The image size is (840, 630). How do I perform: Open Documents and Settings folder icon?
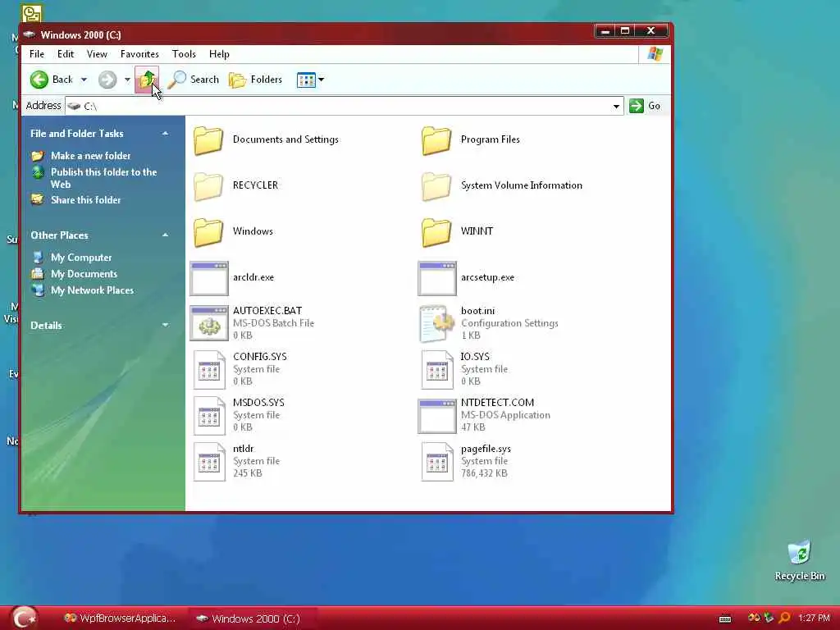coord(208,140)
